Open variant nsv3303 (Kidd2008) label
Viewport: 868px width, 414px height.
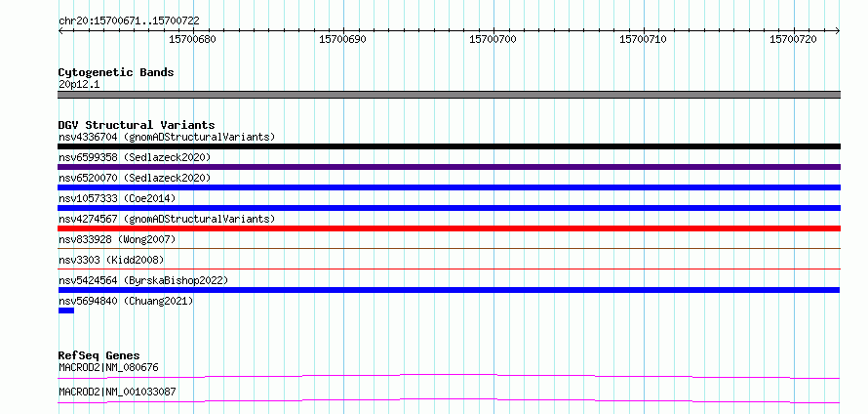tap(111, 260)
